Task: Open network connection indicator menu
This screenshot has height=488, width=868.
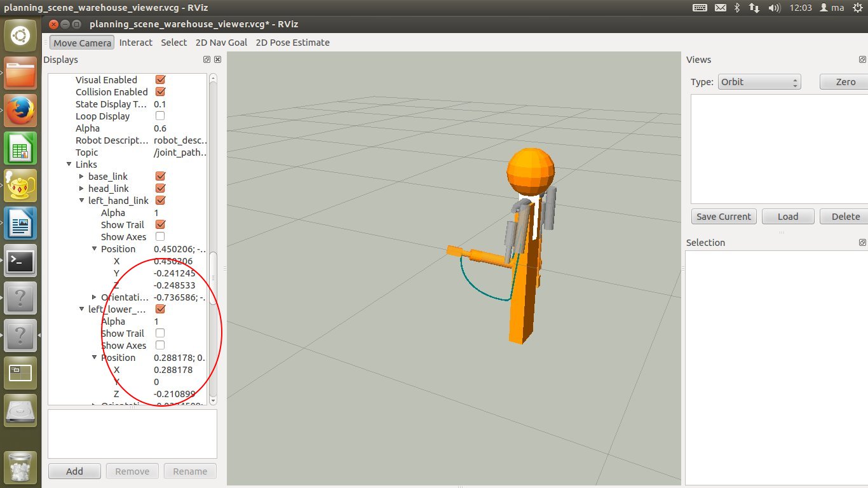Action: 754,8
